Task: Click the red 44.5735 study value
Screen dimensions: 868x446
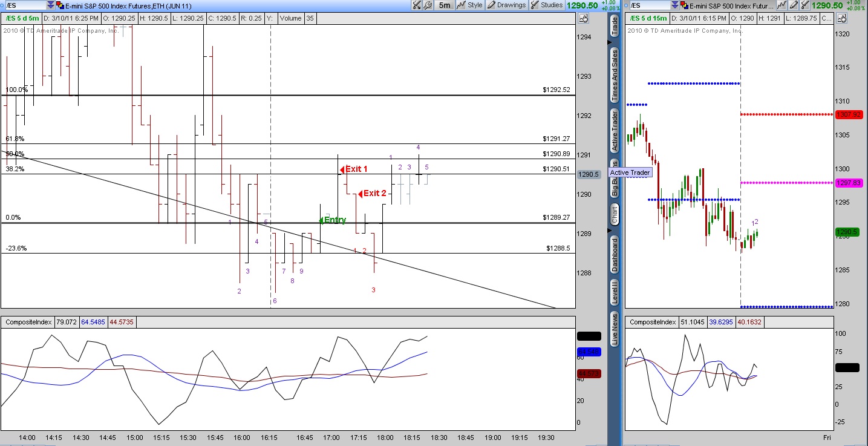Action: 122,323
